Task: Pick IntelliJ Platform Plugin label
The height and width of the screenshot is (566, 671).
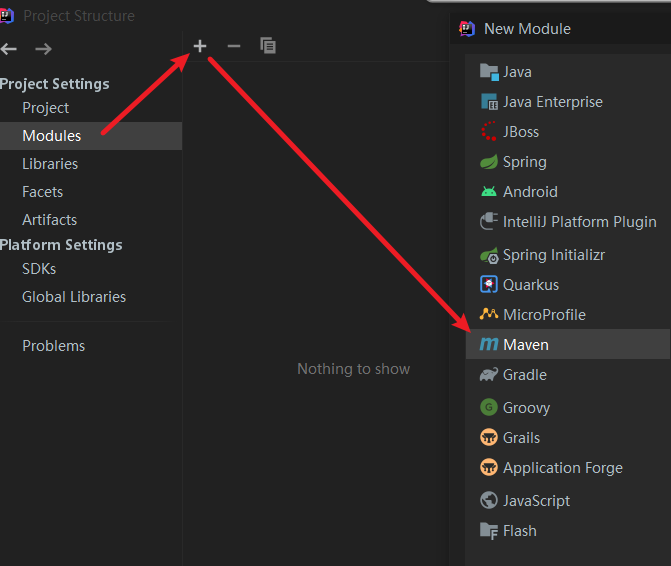Action: click(579, 222)
